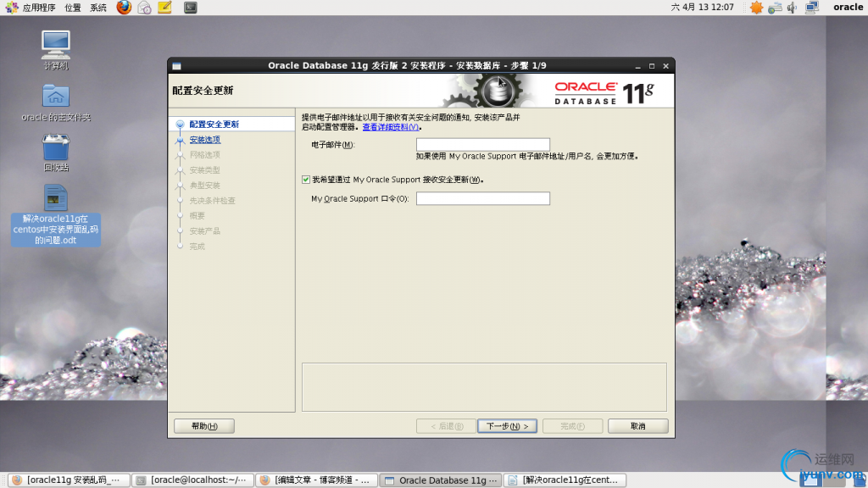The height and width of the screenshot is (488, 868).
Task: Click the My Oracle Support 口令 input field
Action: point(482,198)
